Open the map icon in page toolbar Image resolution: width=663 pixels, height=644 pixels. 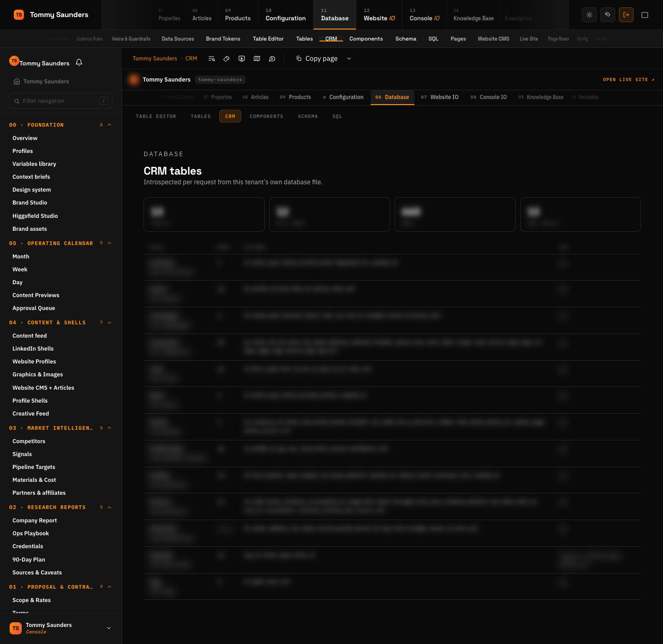[x=257, y=59]
